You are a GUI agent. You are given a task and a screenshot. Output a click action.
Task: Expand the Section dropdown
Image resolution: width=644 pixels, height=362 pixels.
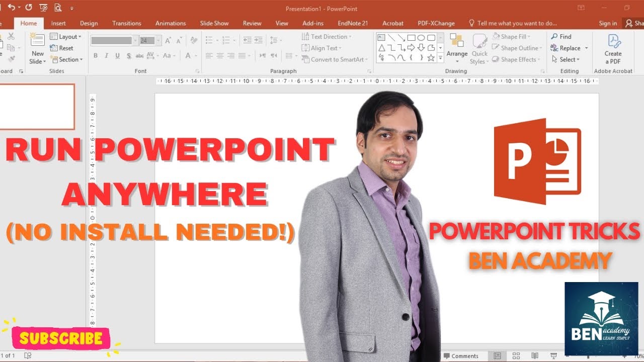67,59
